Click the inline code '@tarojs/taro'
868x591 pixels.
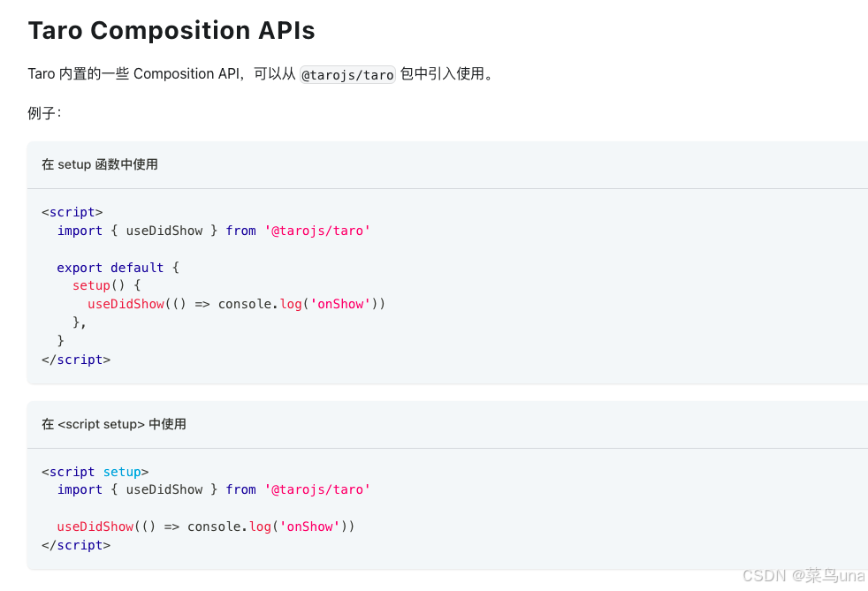coord(347,74)
